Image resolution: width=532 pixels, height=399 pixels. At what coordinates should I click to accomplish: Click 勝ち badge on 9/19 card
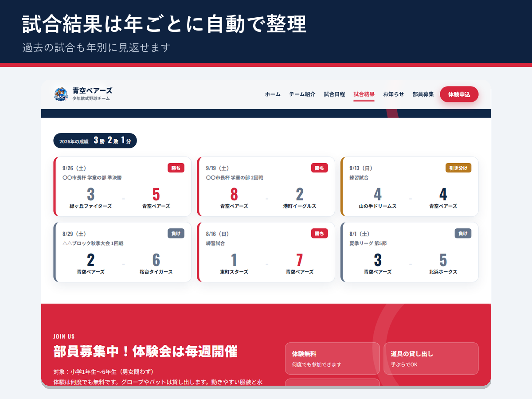click(320, 168)
